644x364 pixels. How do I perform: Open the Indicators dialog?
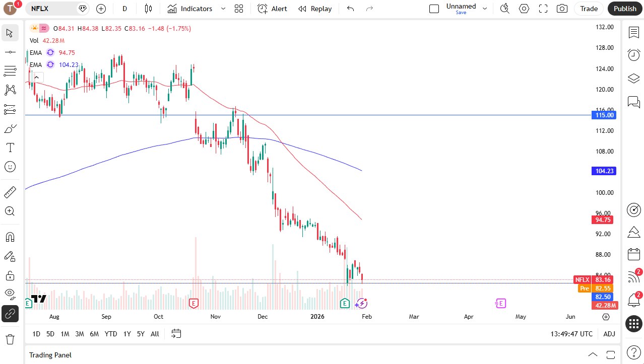click(x=190, y=9)
